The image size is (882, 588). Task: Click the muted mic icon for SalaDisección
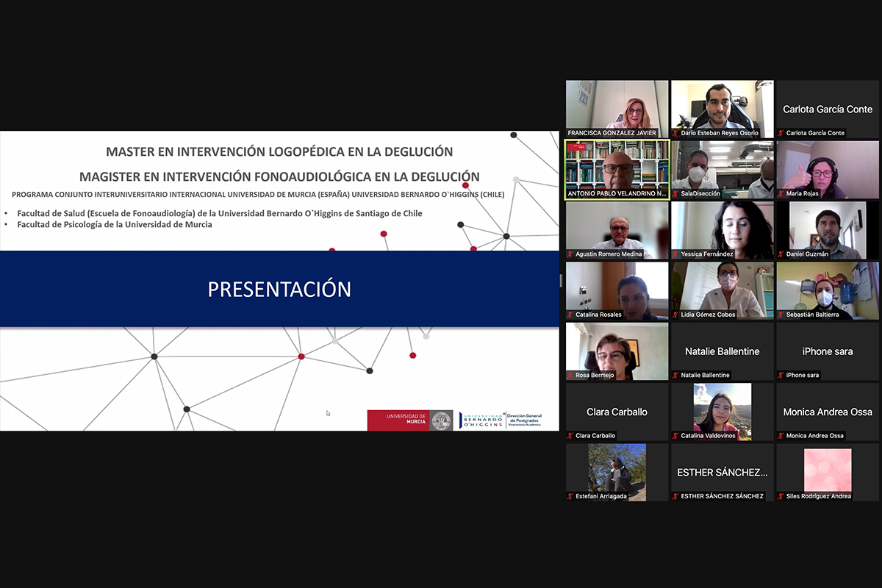click(676, 193)
